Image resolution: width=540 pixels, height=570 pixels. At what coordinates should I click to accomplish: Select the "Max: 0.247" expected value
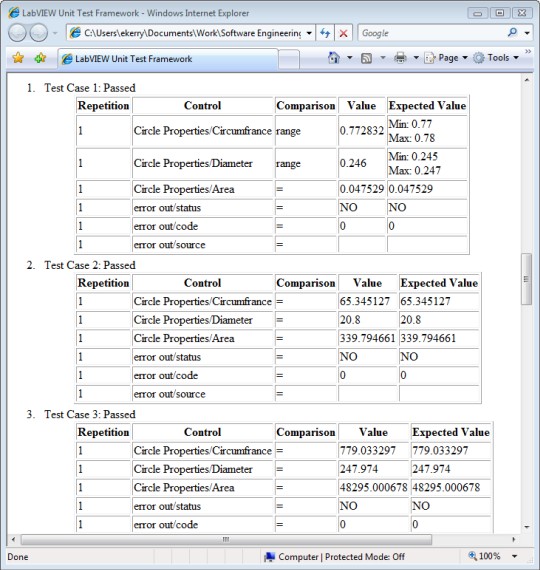click(x=415, y=170)
